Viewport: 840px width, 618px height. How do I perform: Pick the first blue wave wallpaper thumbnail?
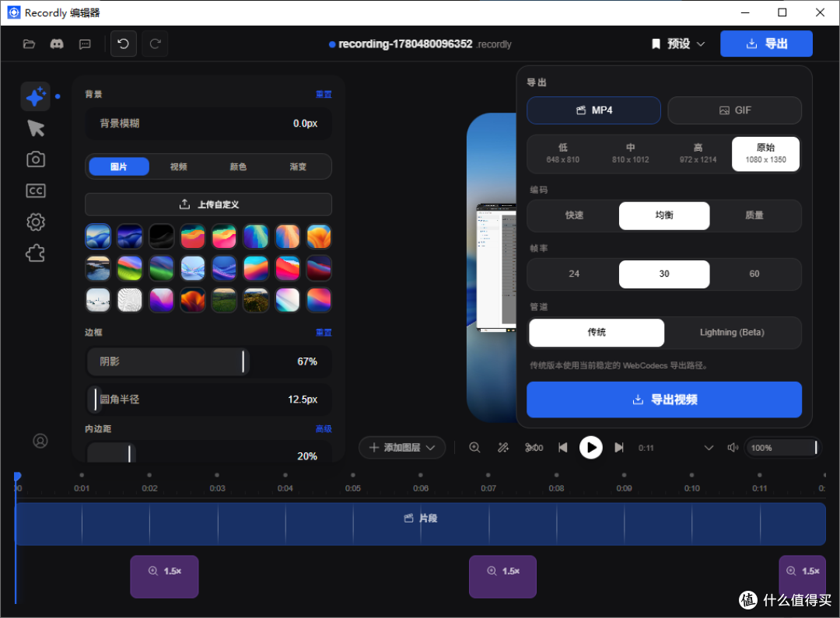pyautogui.click(x=98, y=236)
